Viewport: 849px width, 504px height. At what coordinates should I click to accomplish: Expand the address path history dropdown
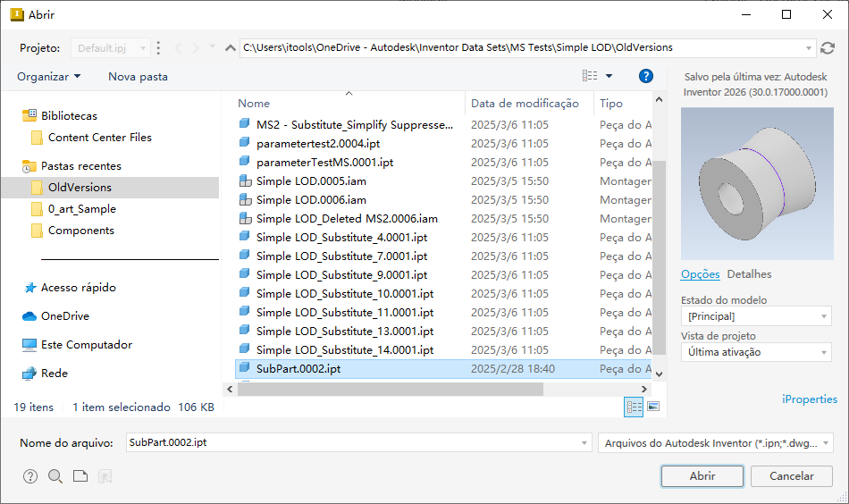click(809, 48)
